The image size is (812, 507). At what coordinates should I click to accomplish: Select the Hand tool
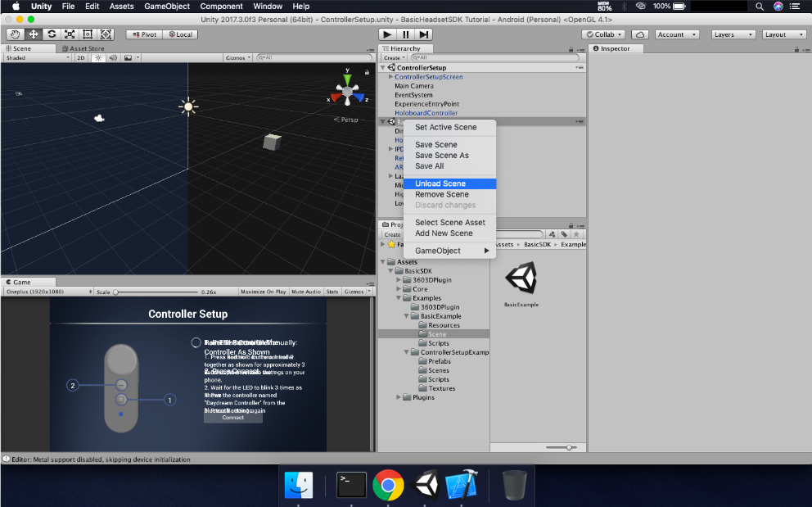(x=15, y=34)
